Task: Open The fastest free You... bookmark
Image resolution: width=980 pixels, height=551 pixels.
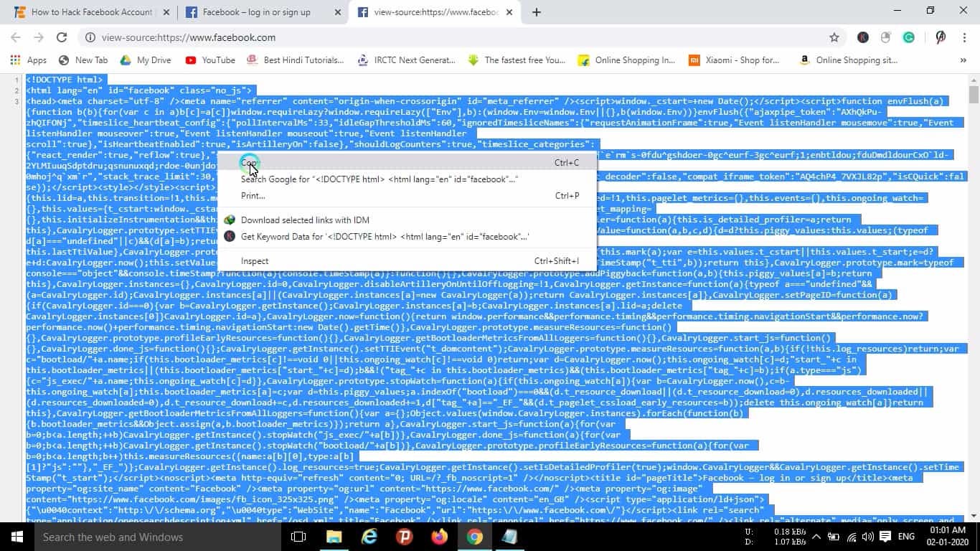Action: tap(517, 60)
